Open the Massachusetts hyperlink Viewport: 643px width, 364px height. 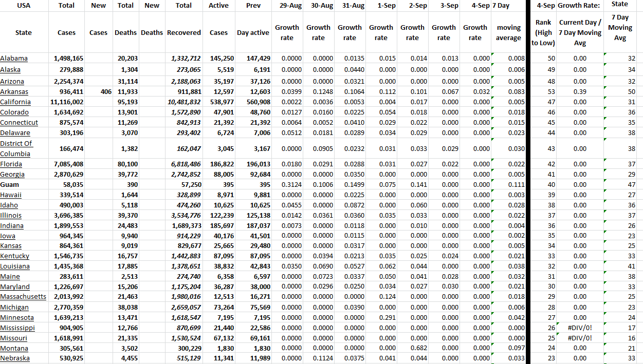(23, 297)
